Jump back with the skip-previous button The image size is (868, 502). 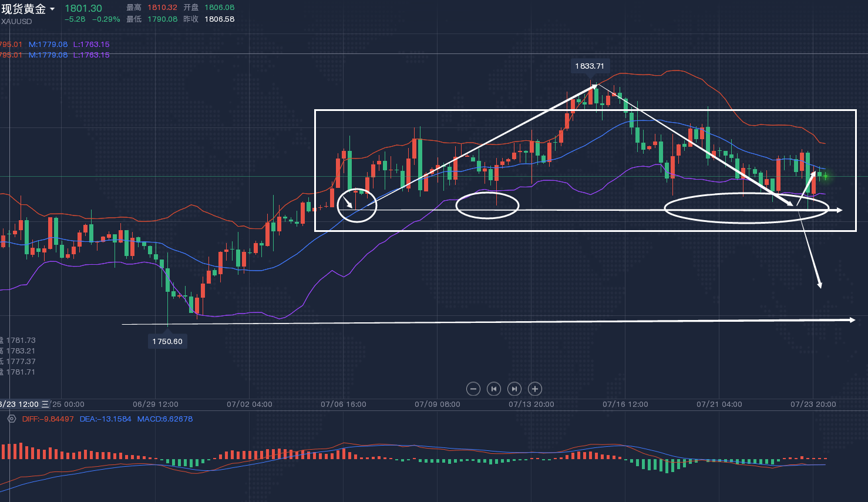[x=494, y=389]
